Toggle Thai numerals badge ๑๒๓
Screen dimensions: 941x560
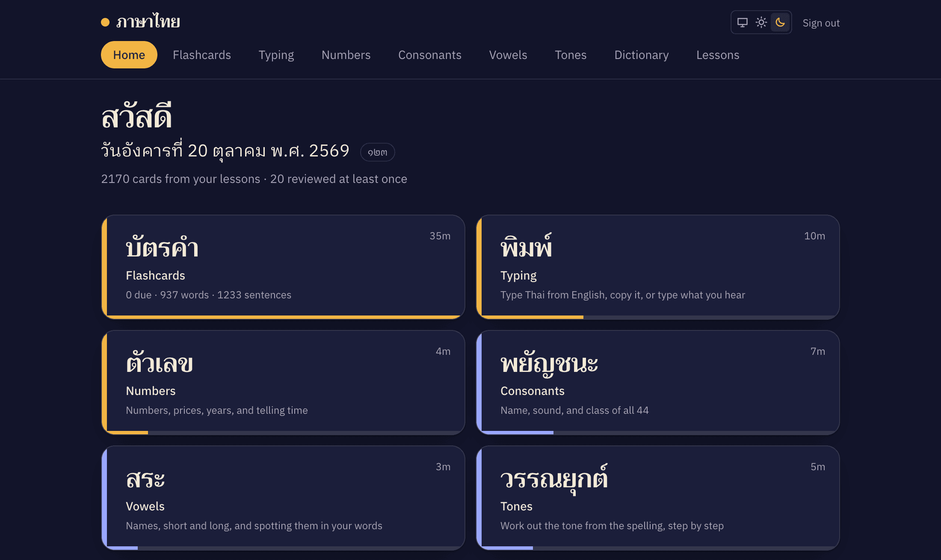tap(377, 152)
